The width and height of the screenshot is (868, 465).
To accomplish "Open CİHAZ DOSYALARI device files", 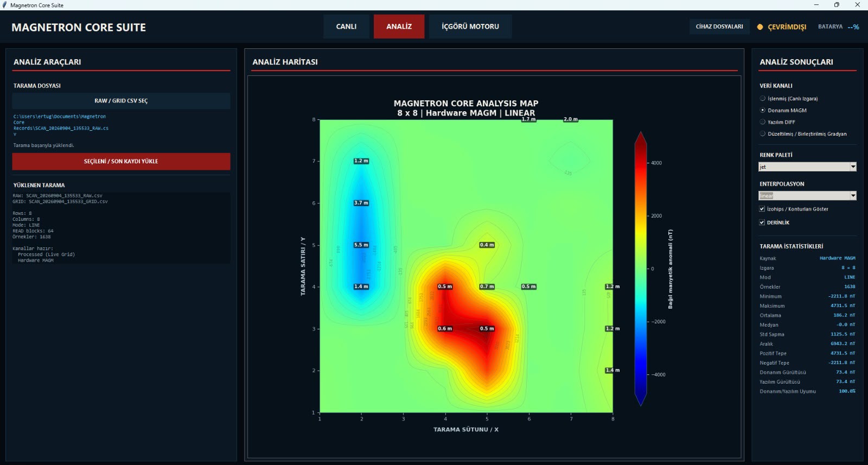I will 719,27.
